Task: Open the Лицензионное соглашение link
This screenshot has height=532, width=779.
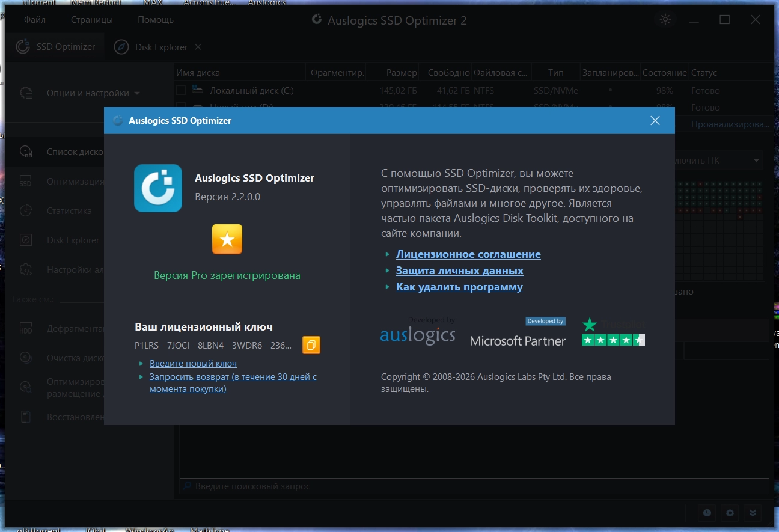Action: pyautogui.click(x=468, y=254)
